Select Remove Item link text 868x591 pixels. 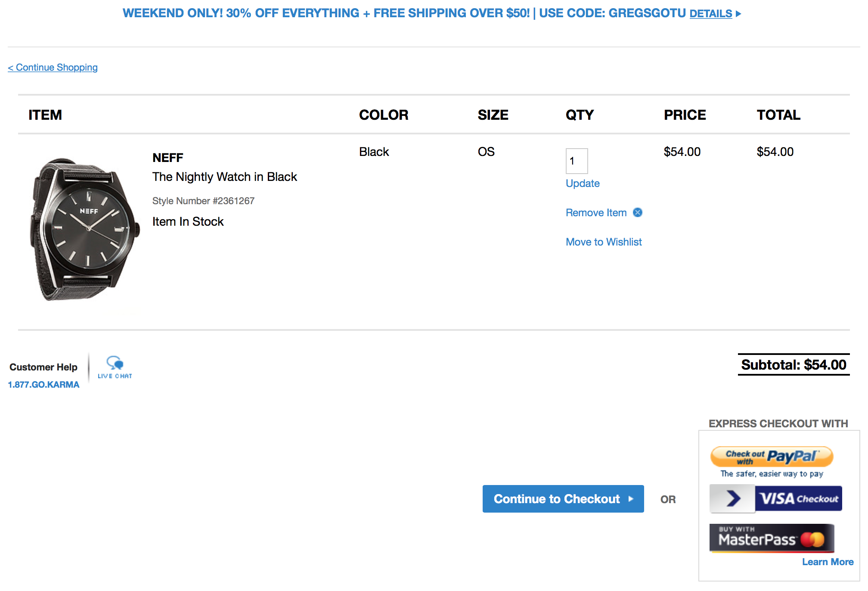[x=596, y=213]
